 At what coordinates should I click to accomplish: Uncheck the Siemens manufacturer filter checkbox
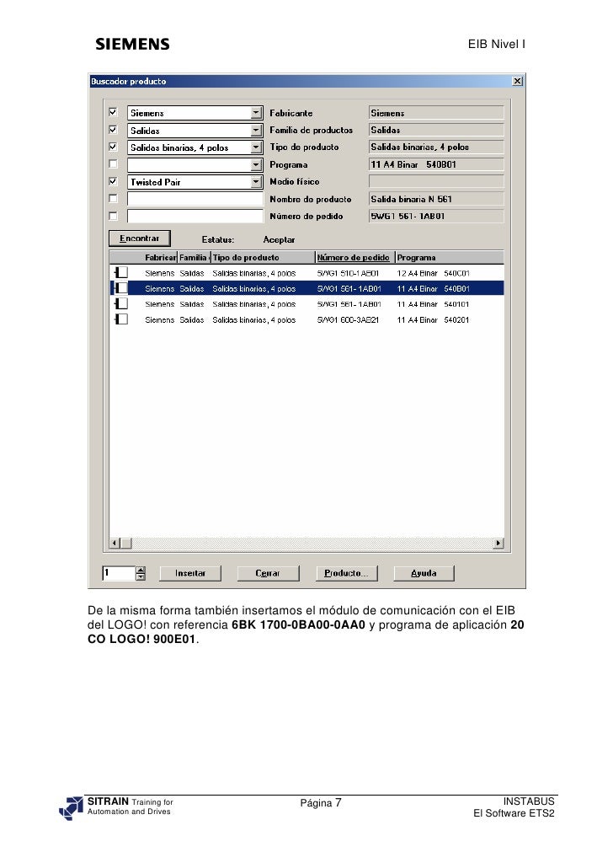coord(113,112)
